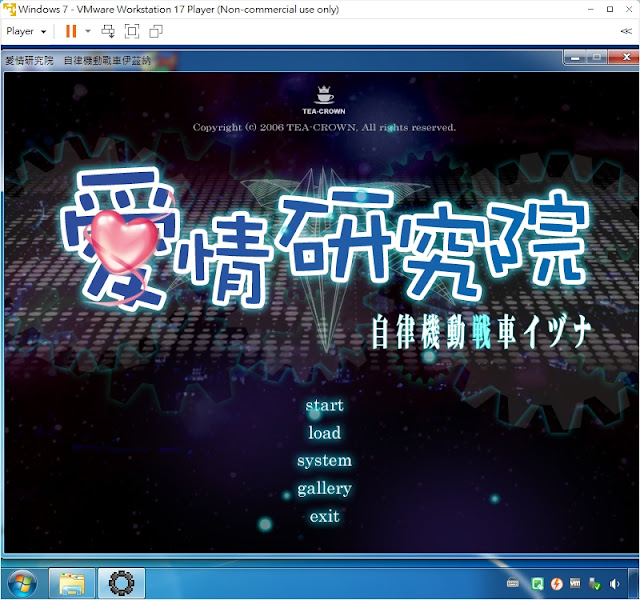
Task: Select start on the game title menu
Action: pos(324,405)
